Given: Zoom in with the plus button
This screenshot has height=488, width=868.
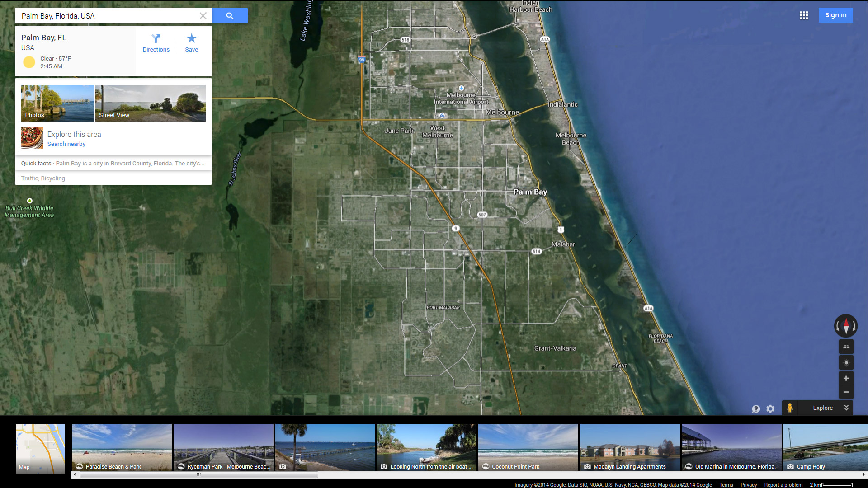Looking at the screenshot, I should click(x=846, y=378).
